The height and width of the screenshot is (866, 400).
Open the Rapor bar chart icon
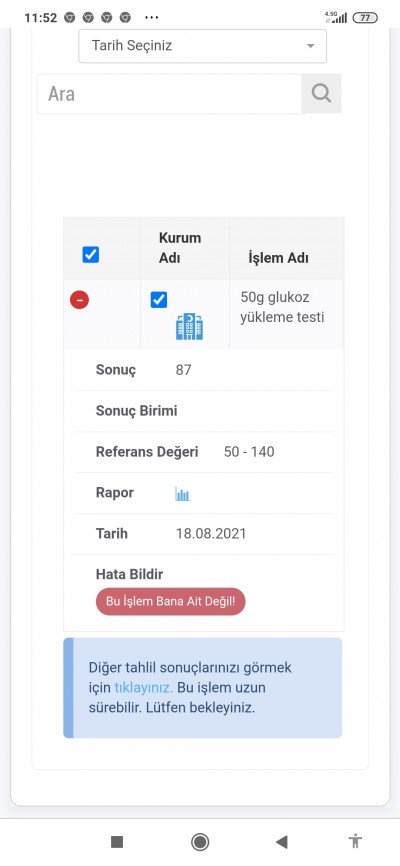click(x=182, y=494)
